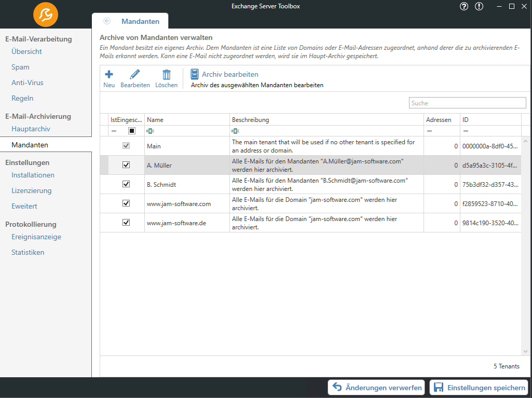This screenshot has width=532, height=398.
Task: Click ID cell f2859523-8710-40...
Action: tap(490, 204)
